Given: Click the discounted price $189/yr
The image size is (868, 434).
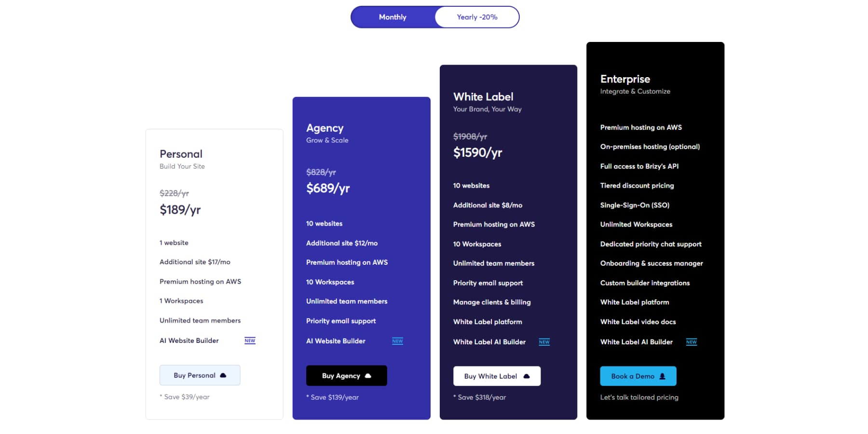Looking at the screenshot, I should [180, 209].
